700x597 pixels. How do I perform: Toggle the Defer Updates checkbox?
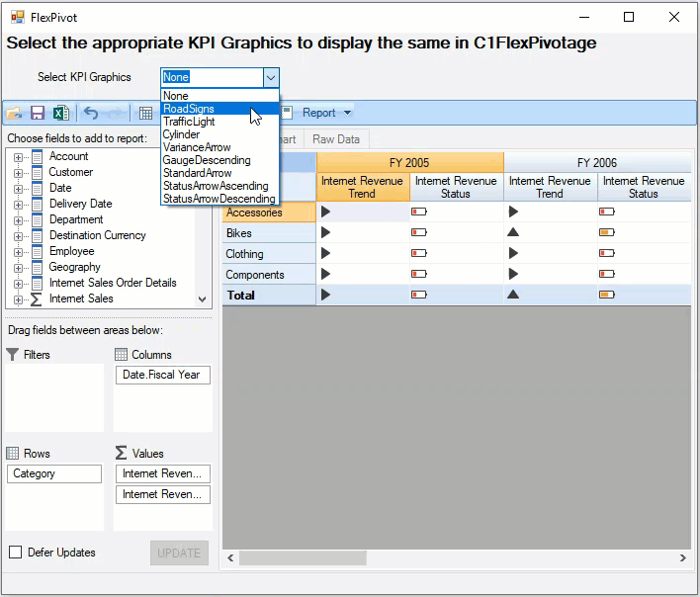coord(15,553)
